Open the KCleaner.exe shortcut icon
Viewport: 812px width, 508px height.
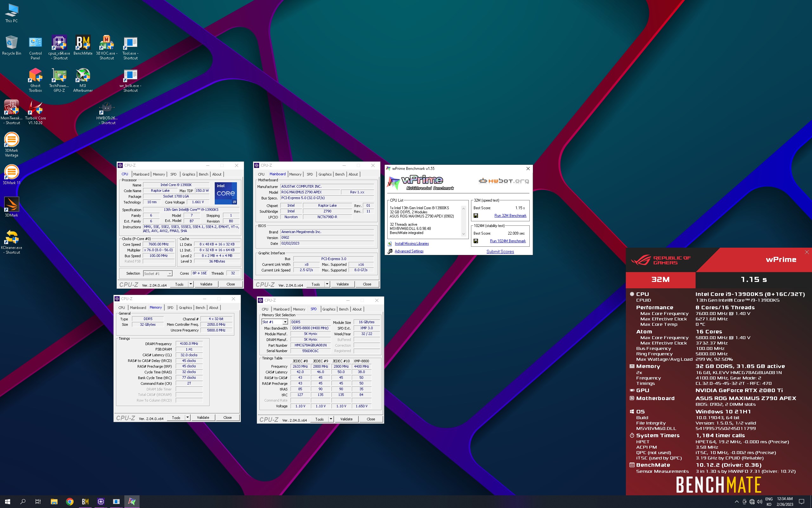[11, 242]
